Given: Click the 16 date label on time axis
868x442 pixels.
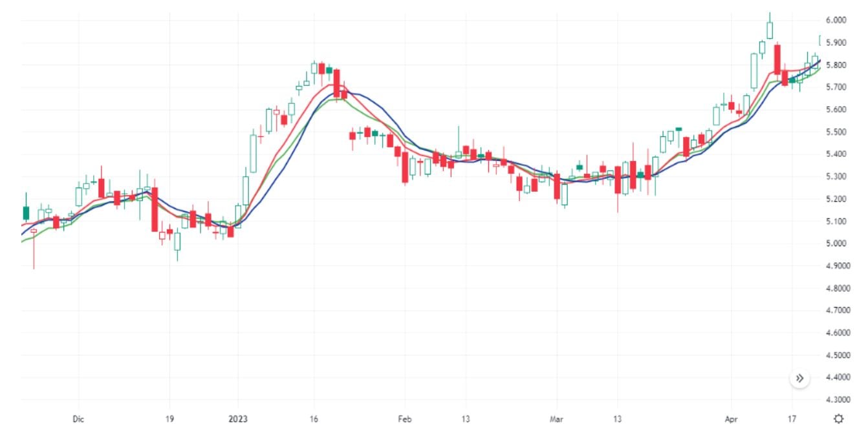Looking at the screenshot, I should pyautogui.click(x=314, y=419).
